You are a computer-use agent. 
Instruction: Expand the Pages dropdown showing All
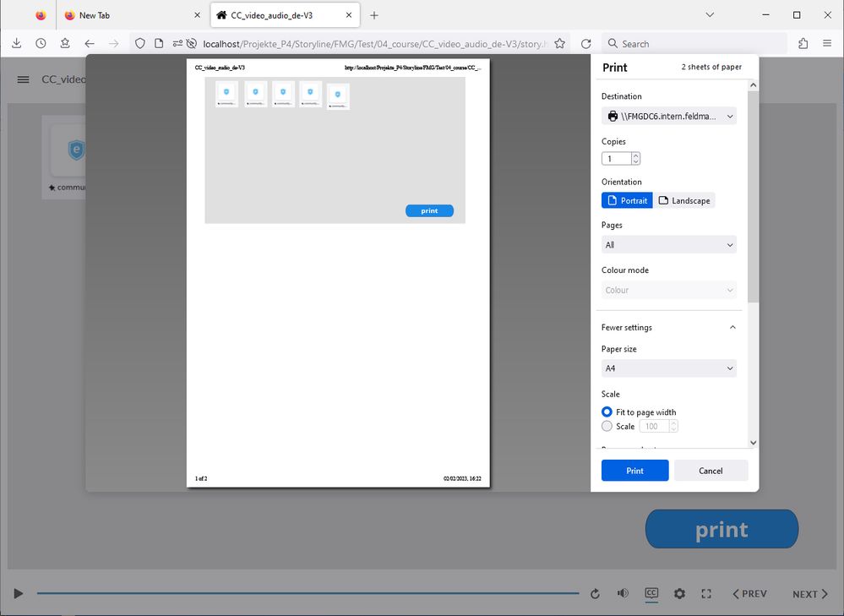[668, 245]
